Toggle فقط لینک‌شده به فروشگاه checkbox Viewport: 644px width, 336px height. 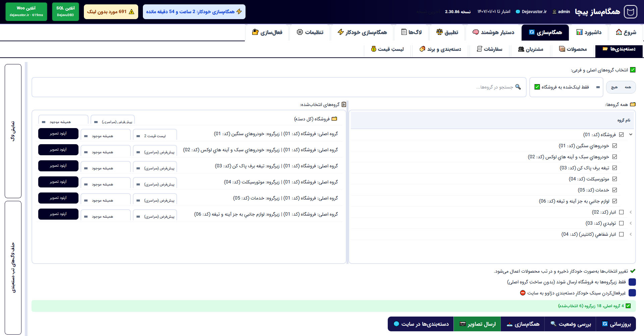coord(537,87)
